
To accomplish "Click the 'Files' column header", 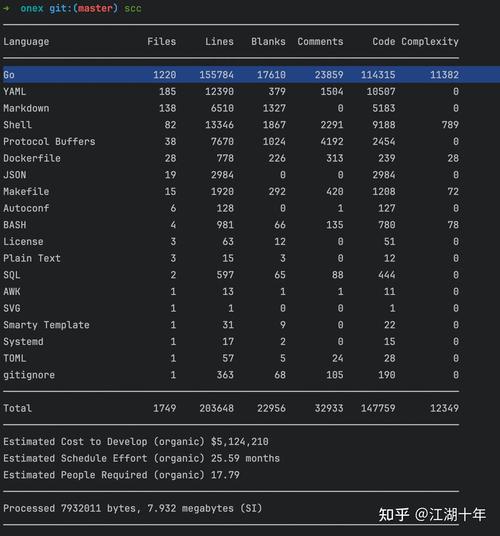I will 162,42.
